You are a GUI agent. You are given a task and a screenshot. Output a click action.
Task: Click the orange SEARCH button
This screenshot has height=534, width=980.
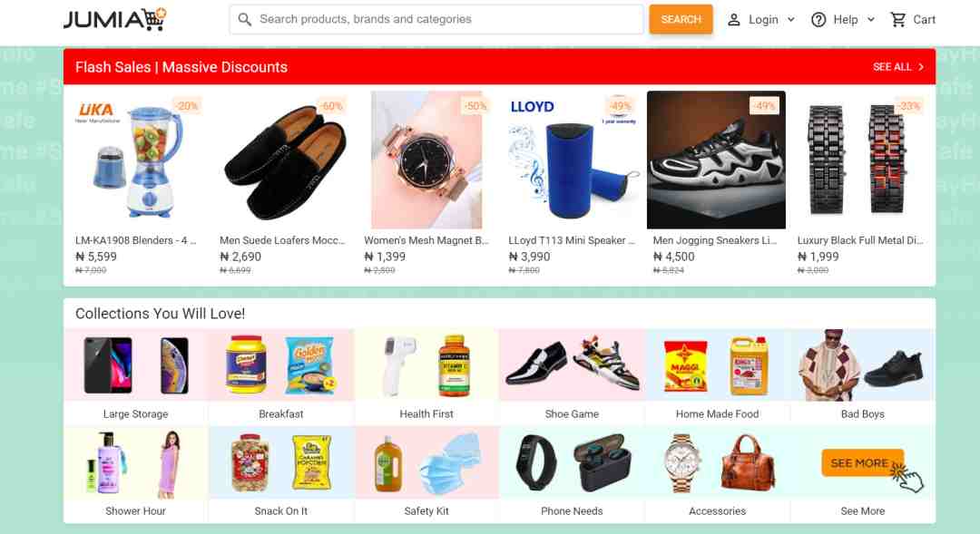(x=681, y=19)
